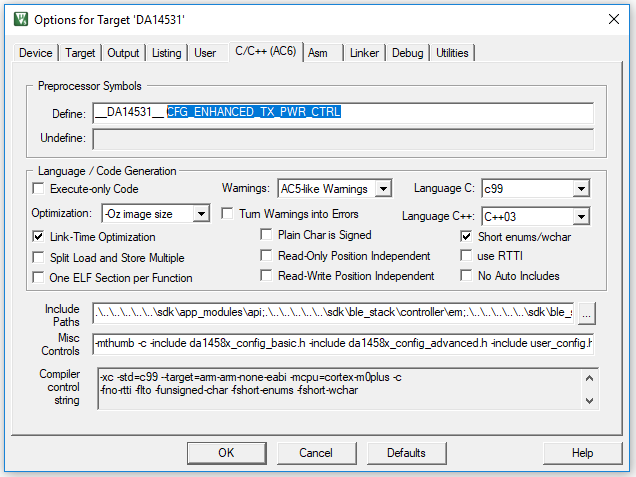Expand the Language C++ dropdown

pyautogui.click(x=581, y=216)
